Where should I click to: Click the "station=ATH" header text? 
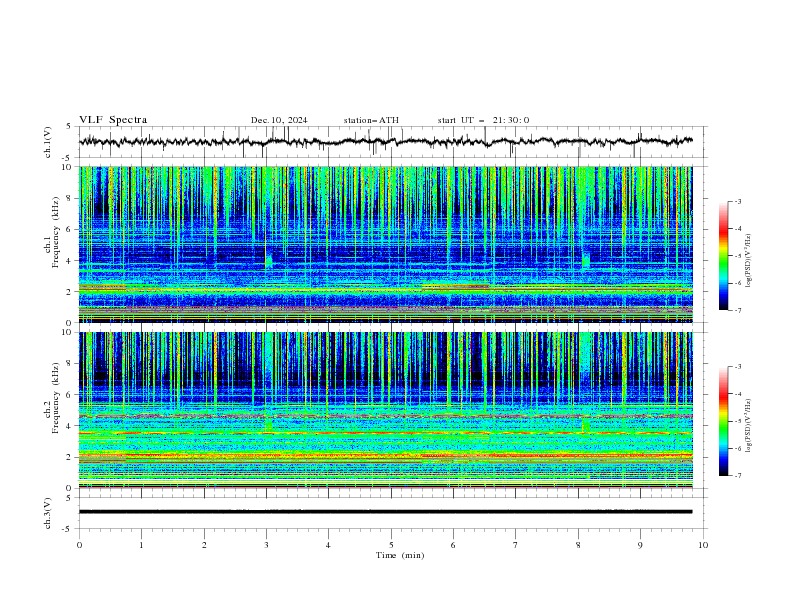pyautogui.click(x=371, y=120)
